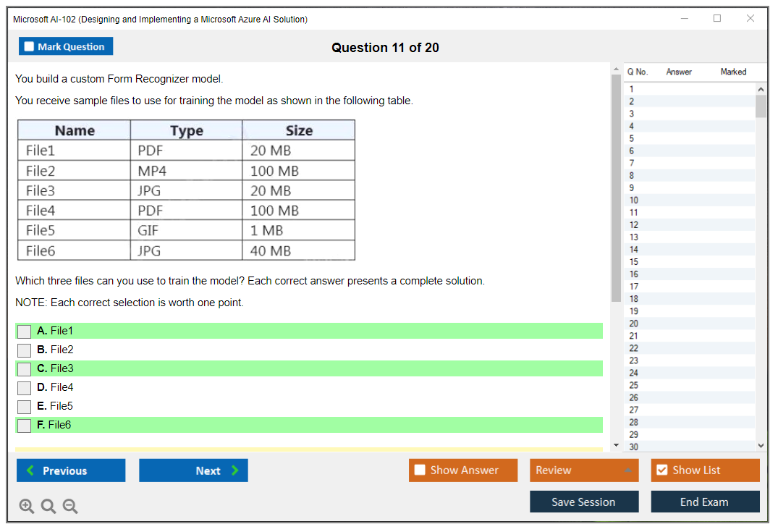Maximize the exam window
Viewport: 778px width, 532px height.
pos(717,19)
